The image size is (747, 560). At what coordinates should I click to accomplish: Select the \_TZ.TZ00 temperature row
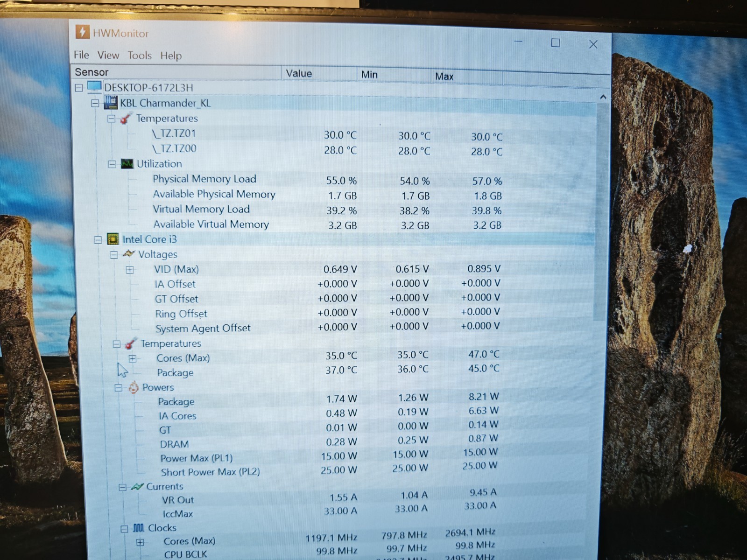(327, 149)
